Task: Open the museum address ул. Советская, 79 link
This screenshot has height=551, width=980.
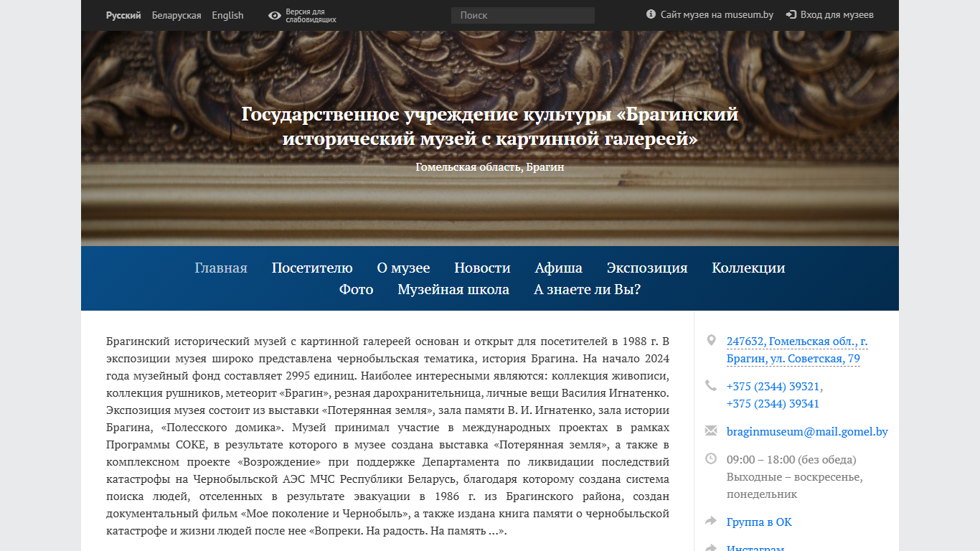Action: [x=797, y=350]
